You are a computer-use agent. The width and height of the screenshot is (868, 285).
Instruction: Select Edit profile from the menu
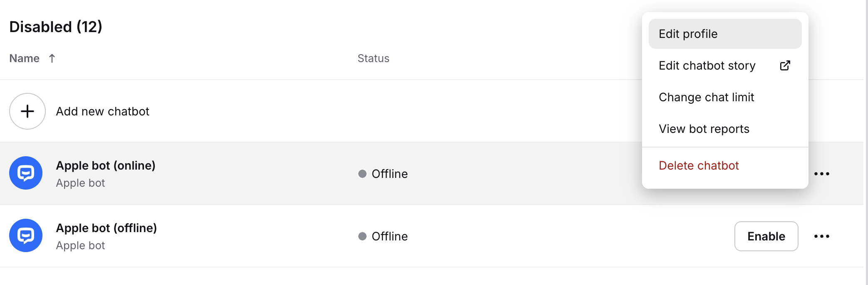point(688,34)
